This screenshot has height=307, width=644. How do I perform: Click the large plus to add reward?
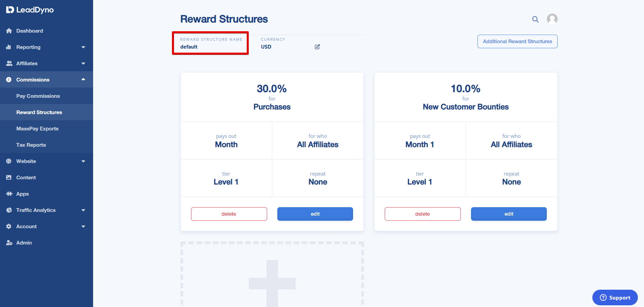click(x=272, y=283)
